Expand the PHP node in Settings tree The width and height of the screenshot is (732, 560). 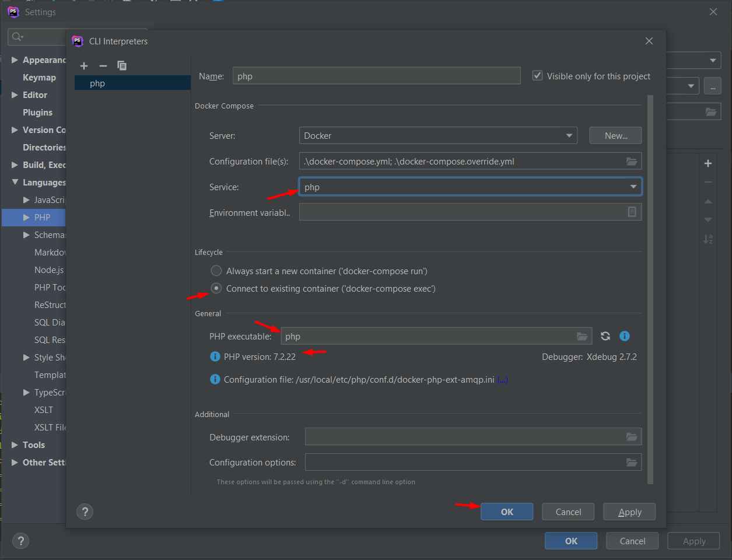point(26,218)
